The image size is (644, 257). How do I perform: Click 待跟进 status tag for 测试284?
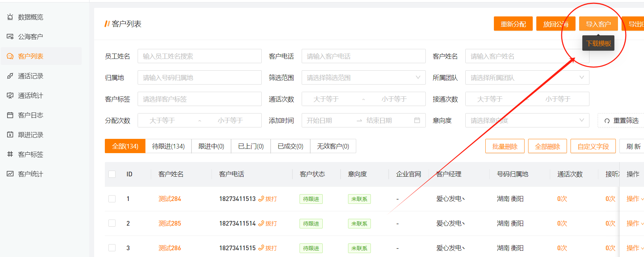point(311,199)
